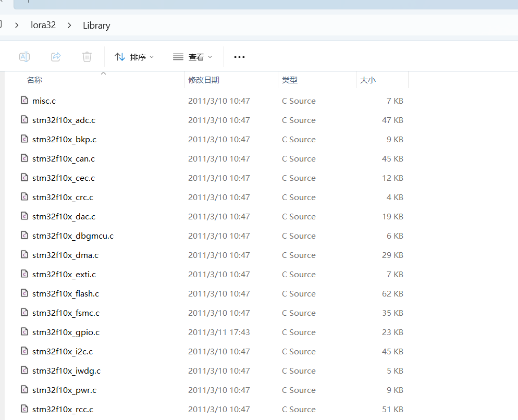This screenshot has width=518, height=420.
Task: Click the file icon of stm32f10x_fsmc.c
Action: (x=24, y=312)
